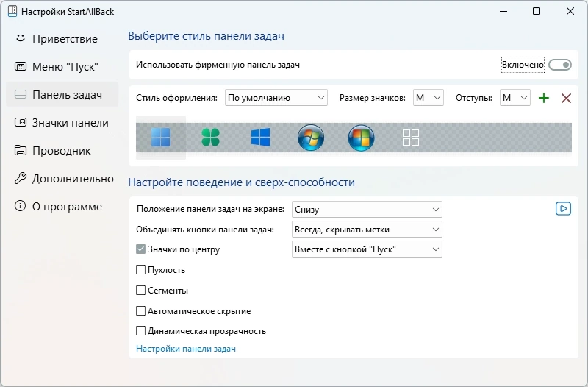Click the folder icon beside Проводник

21,150
